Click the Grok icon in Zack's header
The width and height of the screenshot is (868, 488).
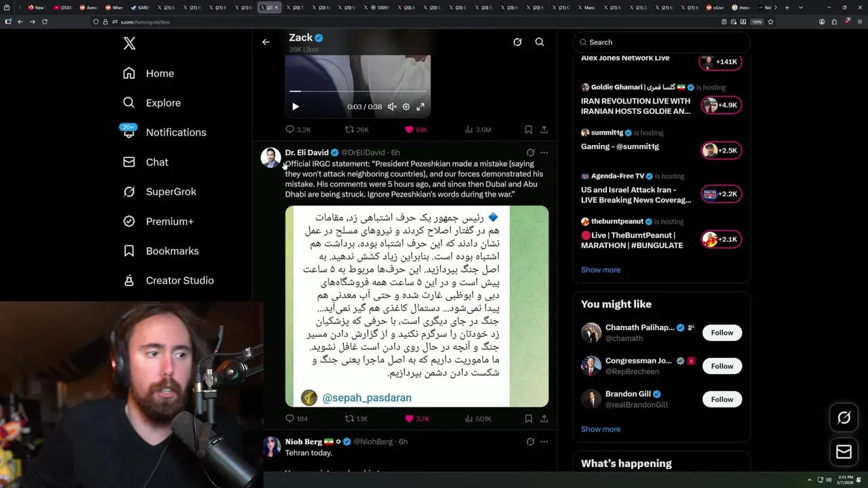(517, 42)
